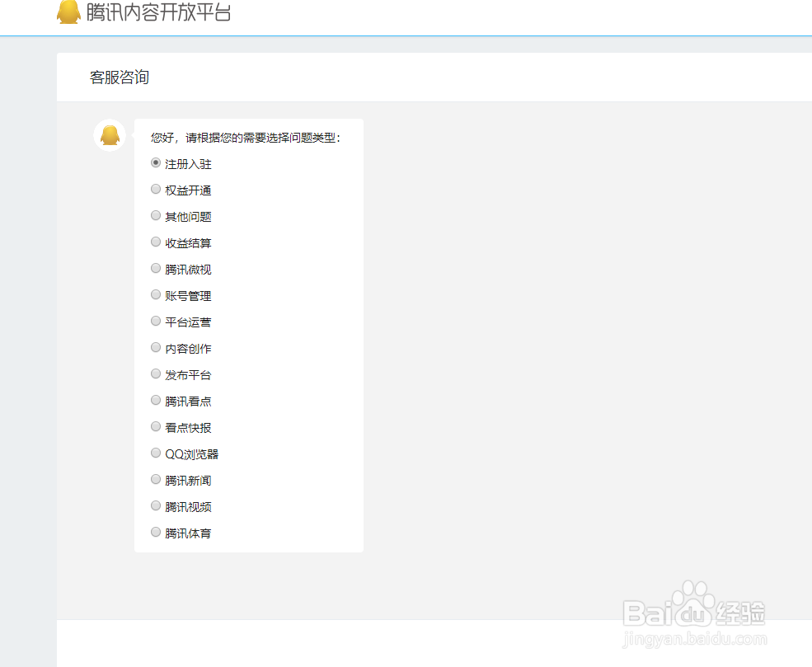The width and height of the screenshot is (812, 667).
Task: Click the 您好，请根据您的需要选择问题类型 prompt text
Action: point(246,138)
